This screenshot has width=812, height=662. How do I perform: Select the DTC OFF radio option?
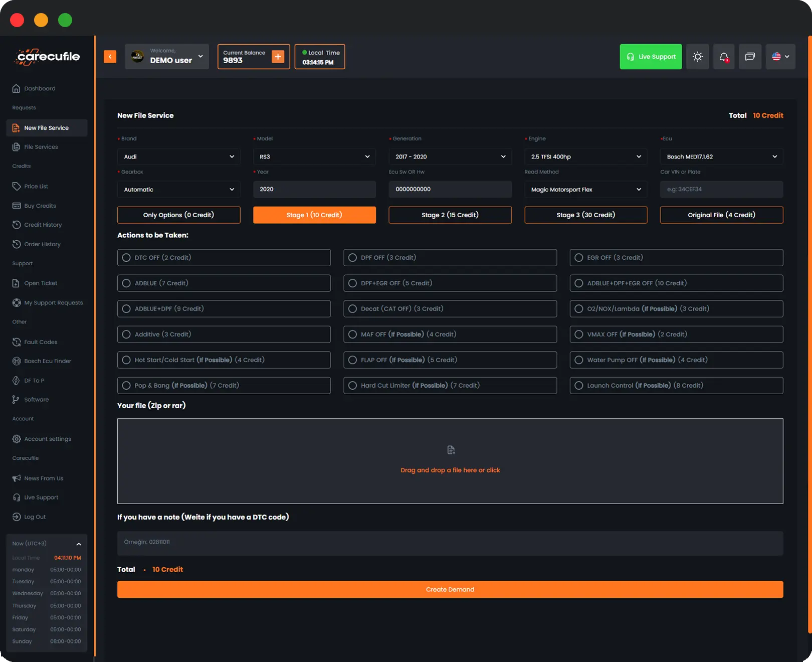click(126, 258)
